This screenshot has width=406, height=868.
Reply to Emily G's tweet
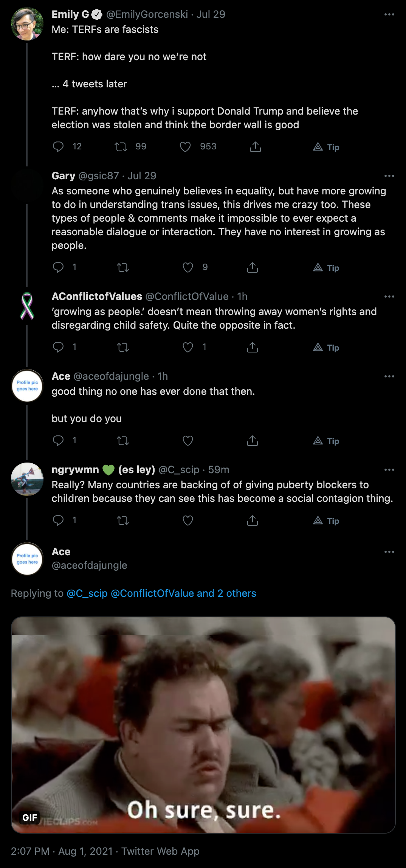[x=58, y=147]
